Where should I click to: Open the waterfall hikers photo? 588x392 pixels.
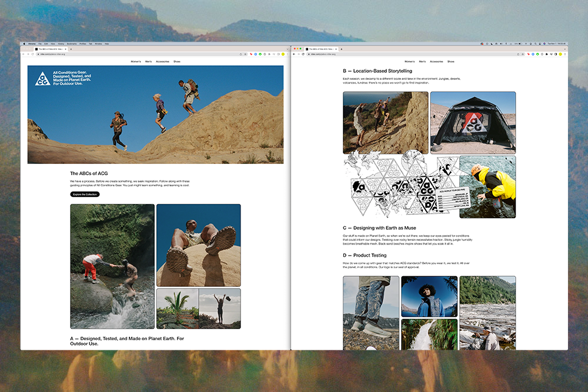[112, 266]
